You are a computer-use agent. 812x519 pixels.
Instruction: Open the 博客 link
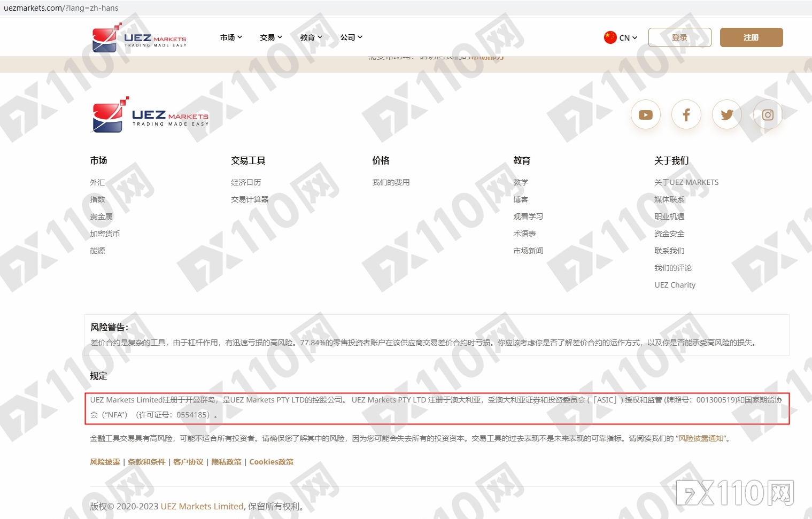(521, 199)
